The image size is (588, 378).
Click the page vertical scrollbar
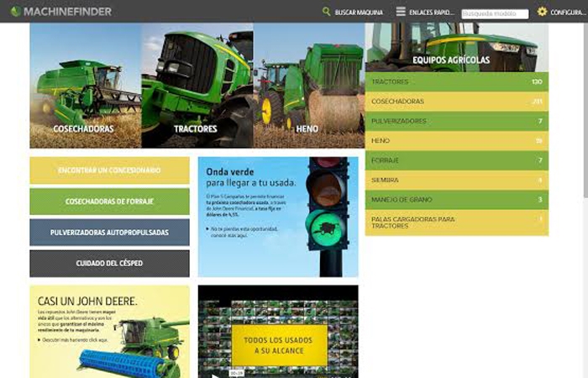pyautogui.click(x=585, y=113)
